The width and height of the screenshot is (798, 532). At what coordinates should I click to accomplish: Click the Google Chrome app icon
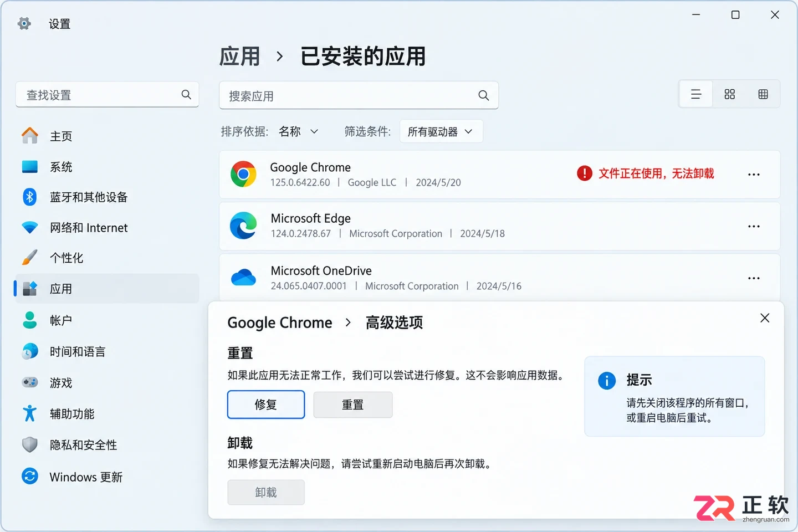pyautogui.click(x=243, y=174)
